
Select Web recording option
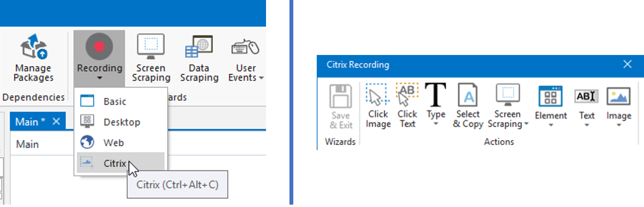tap(114, 142)
